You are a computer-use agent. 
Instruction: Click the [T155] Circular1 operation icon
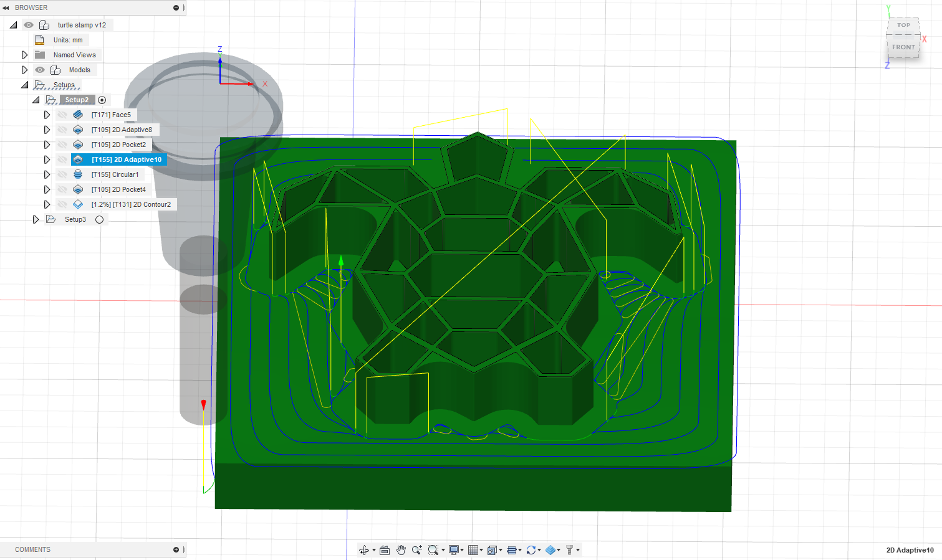pyautogui.click(x=77, y=174)
